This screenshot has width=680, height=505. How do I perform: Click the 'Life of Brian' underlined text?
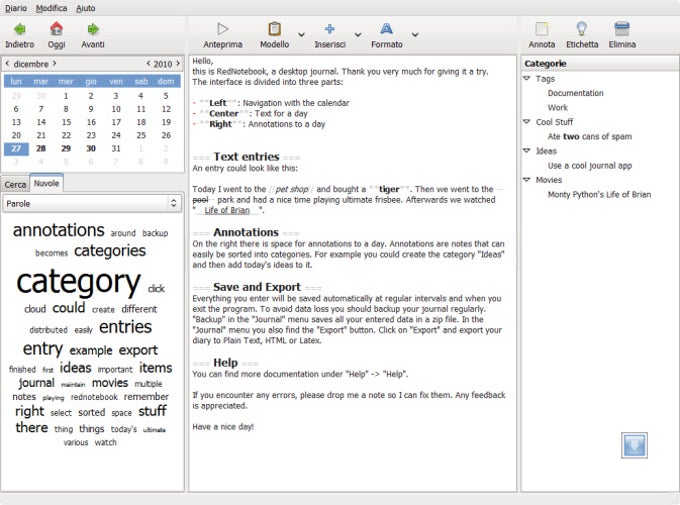tap(227, 210)
